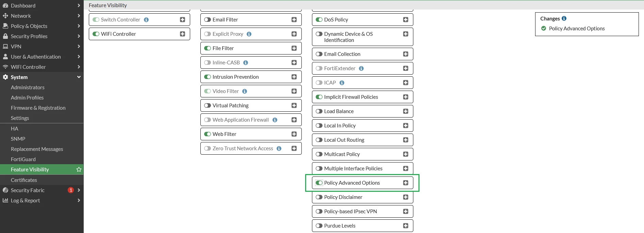644x233 pixels.
Task: Click info icon beside ICAP
Action: tap(342, 83)
